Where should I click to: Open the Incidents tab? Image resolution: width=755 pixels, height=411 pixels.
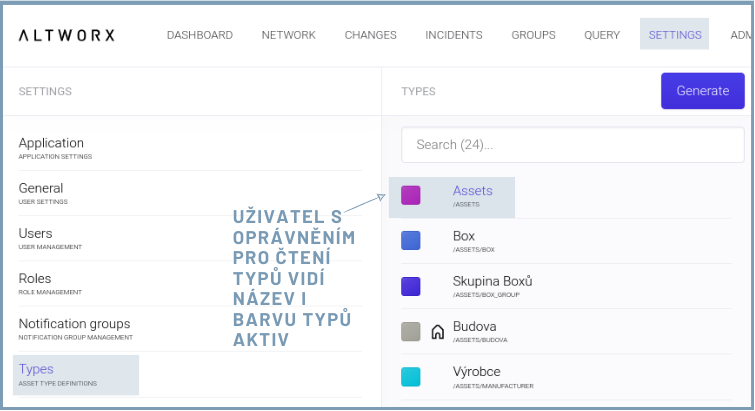click(x=453, y=35)
